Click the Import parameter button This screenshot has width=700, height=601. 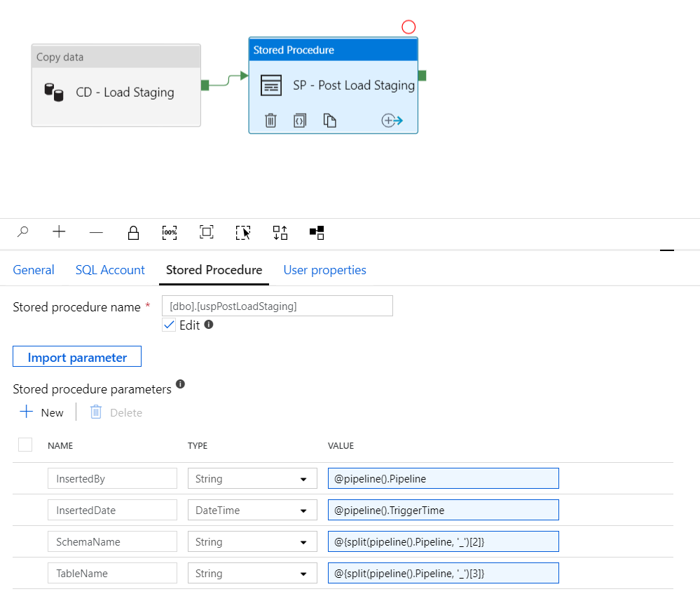(x=76, y=356)
